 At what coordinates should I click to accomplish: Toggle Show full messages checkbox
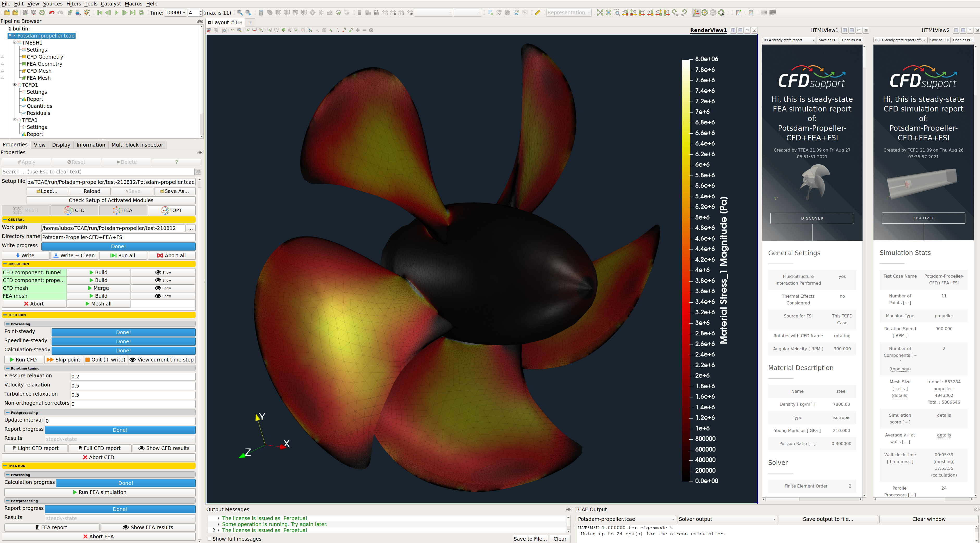[209, 539]
